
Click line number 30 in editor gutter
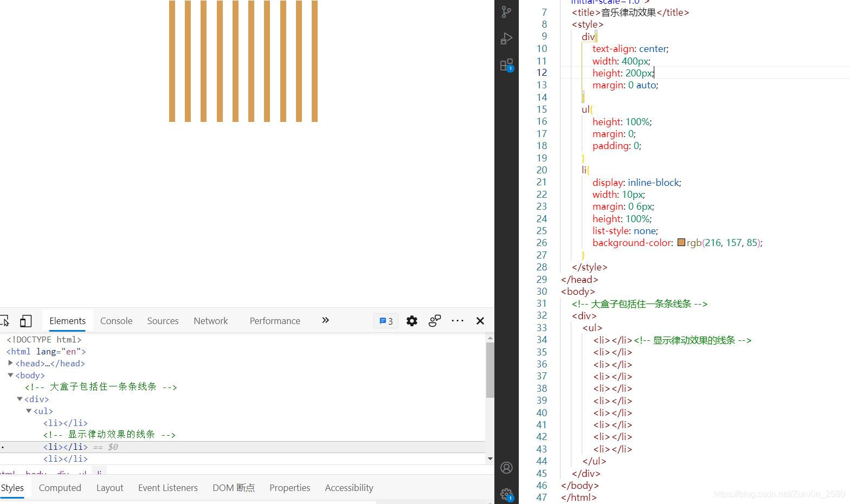coord(542,291)
